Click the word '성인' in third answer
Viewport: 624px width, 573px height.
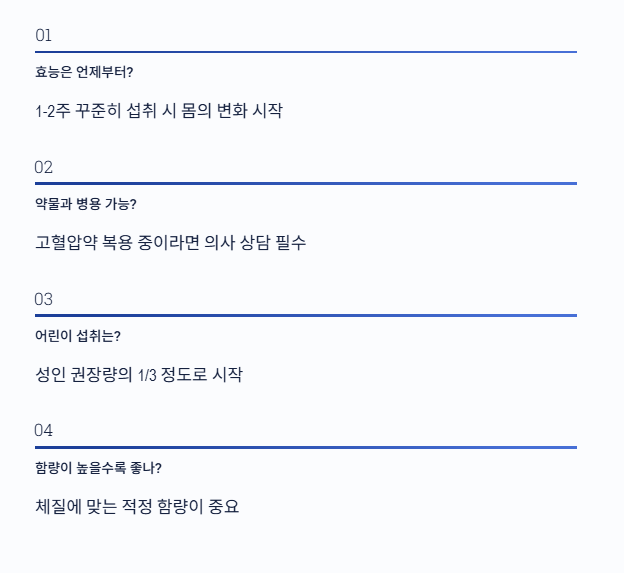click(x=50, y=374)
